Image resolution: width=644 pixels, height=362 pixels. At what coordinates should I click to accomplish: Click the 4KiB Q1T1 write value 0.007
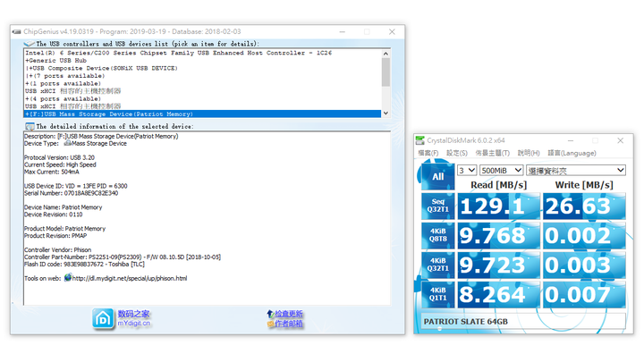pyautogui.click(x=584, y=294)
